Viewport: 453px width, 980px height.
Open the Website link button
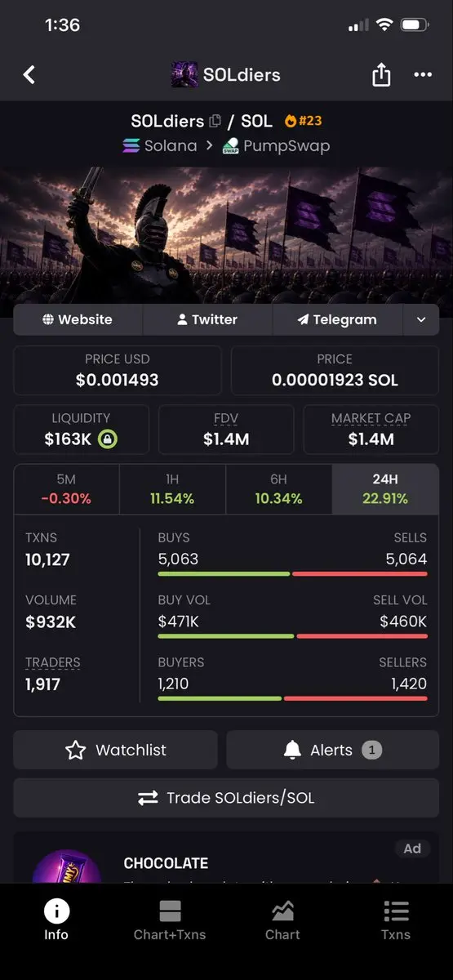pos(78,319)
